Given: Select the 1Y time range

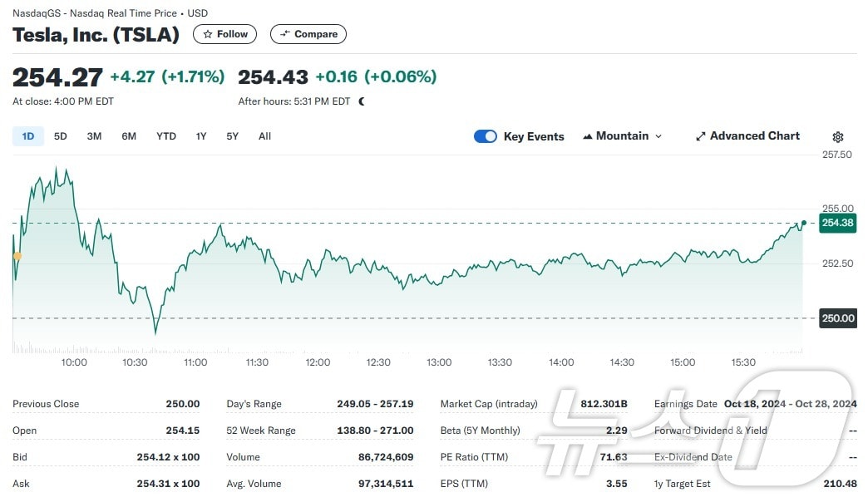Looking at the screenshot, I should (x=201, y=136).
